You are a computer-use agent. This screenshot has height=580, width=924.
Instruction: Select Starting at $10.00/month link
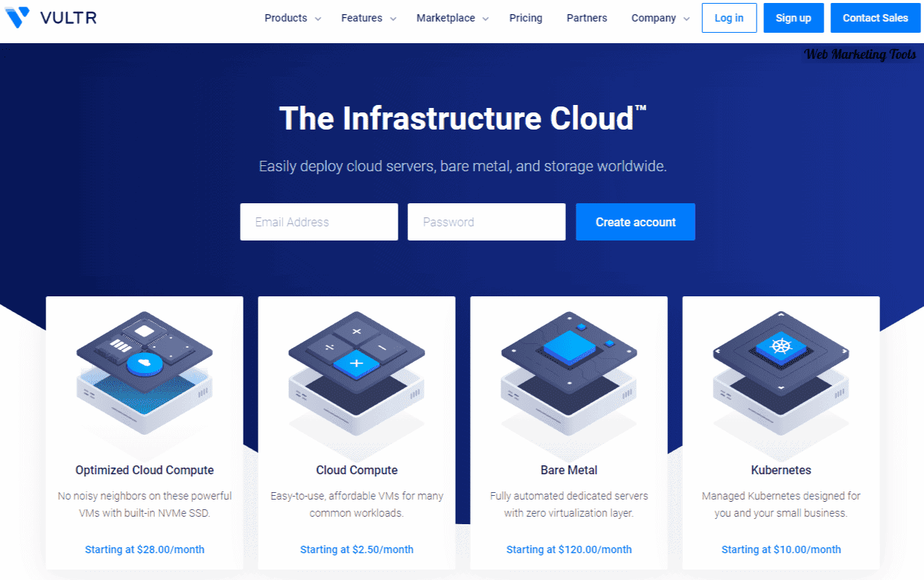tap(781, 549)
